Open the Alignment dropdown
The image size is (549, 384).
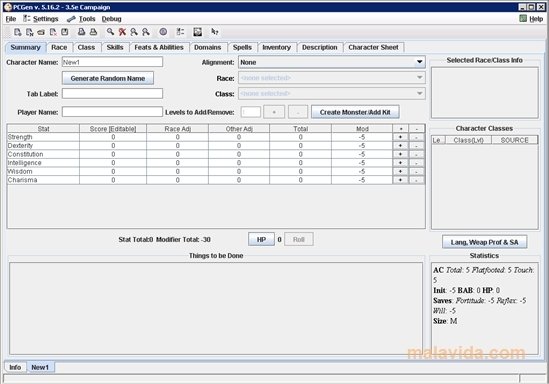[332, 62]
